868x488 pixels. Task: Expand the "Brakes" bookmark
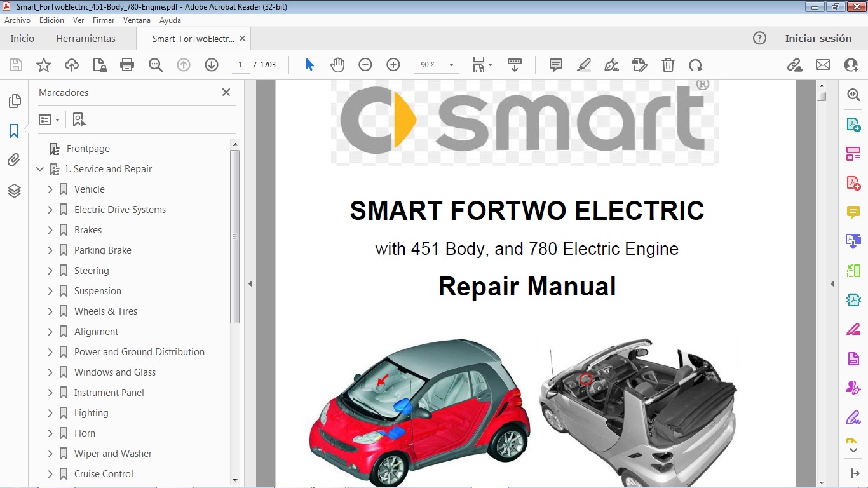click(x=51, y=229)
